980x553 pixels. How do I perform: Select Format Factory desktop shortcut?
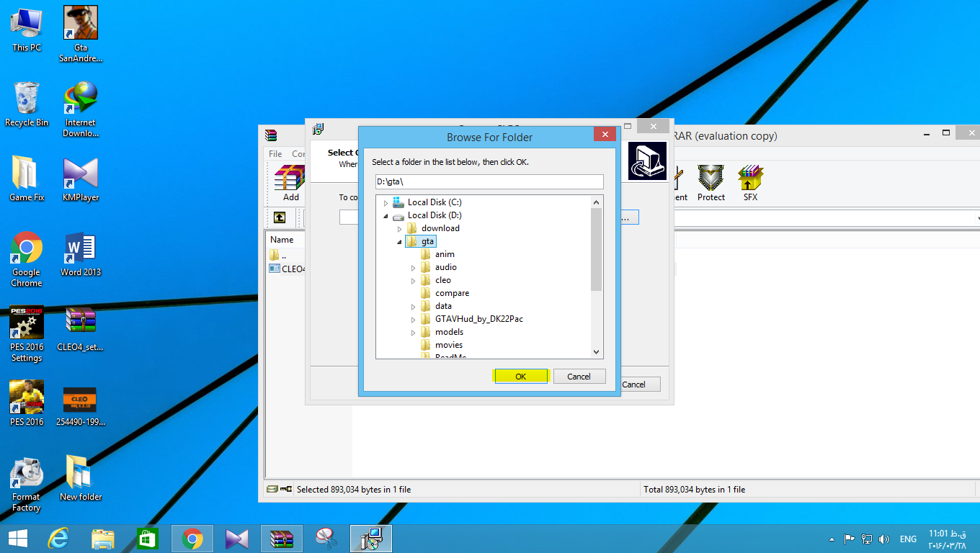(27, 484)
